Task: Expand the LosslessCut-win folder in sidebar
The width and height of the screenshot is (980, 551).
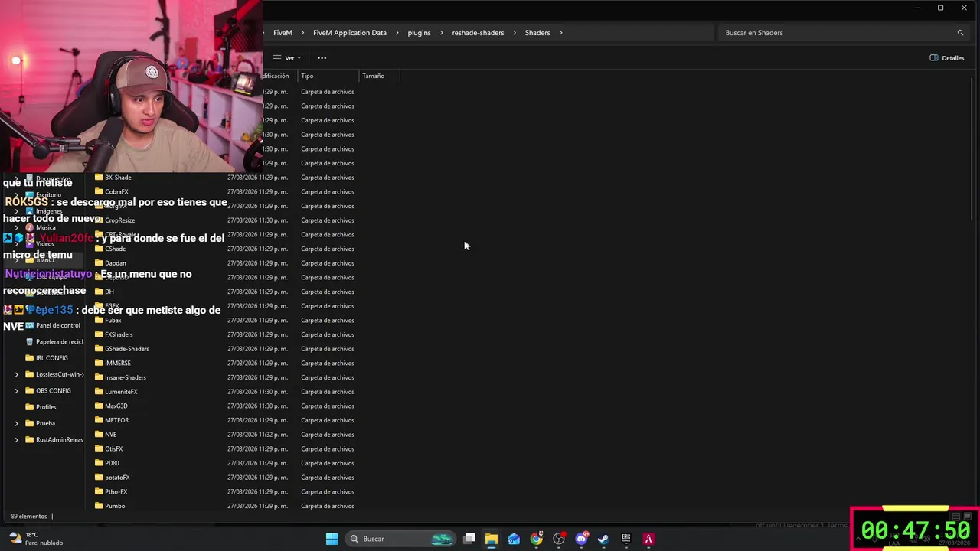Action: pyautogui.click(x=17, y=375)
